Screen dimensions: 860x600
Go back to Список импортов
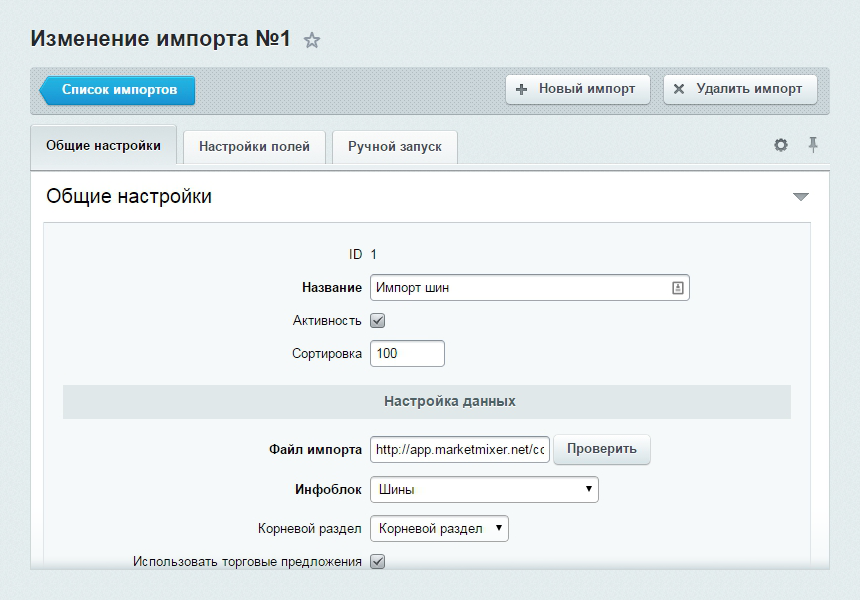tap(118, 90)
